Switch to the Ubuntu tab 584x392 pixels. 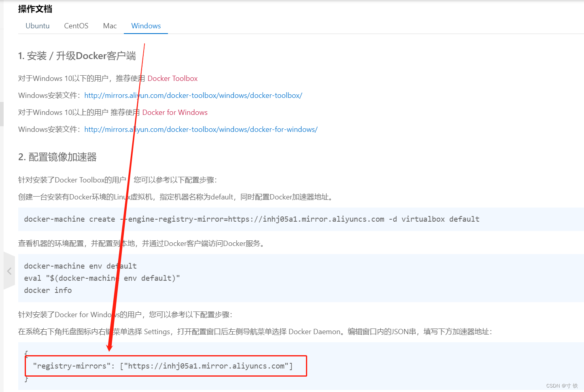click(x=37, y=26)
